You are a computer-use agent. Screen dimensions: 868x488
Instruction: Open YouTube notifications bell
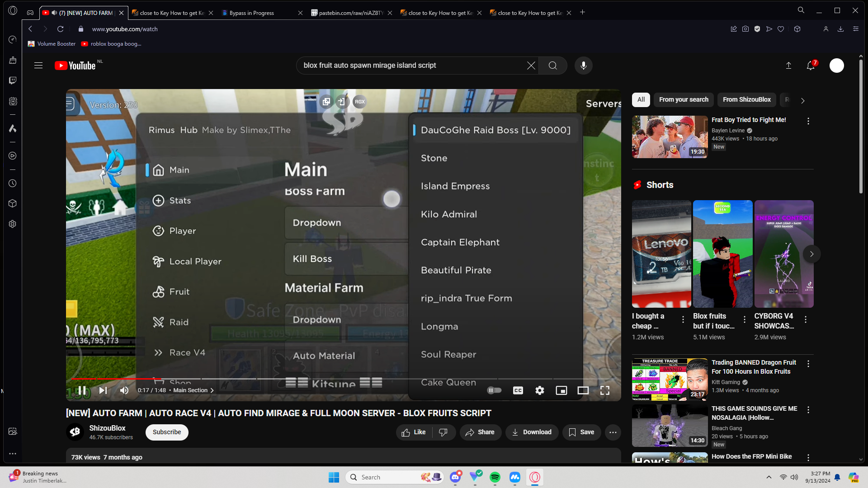tap(811, 66)
